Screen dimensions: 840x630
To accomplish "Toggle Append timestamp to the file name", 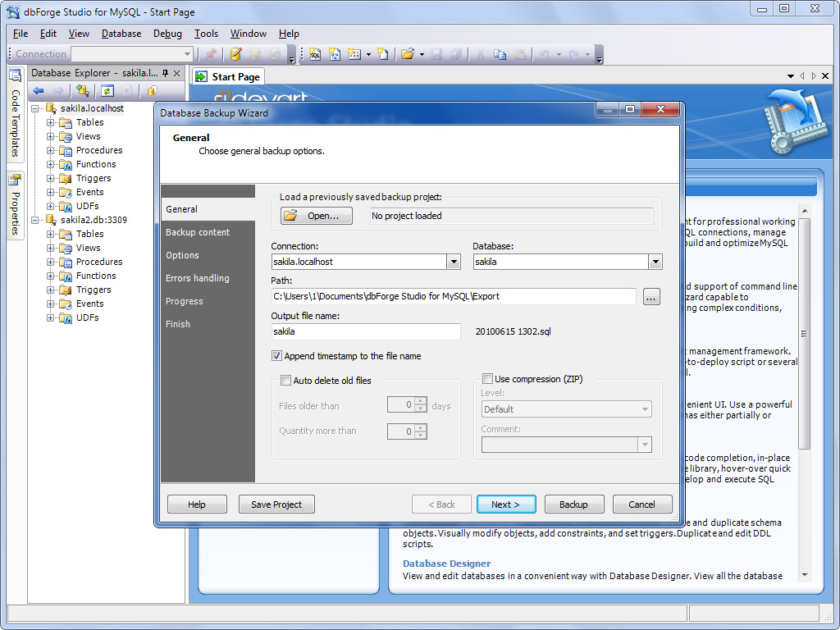I will 276,356.
